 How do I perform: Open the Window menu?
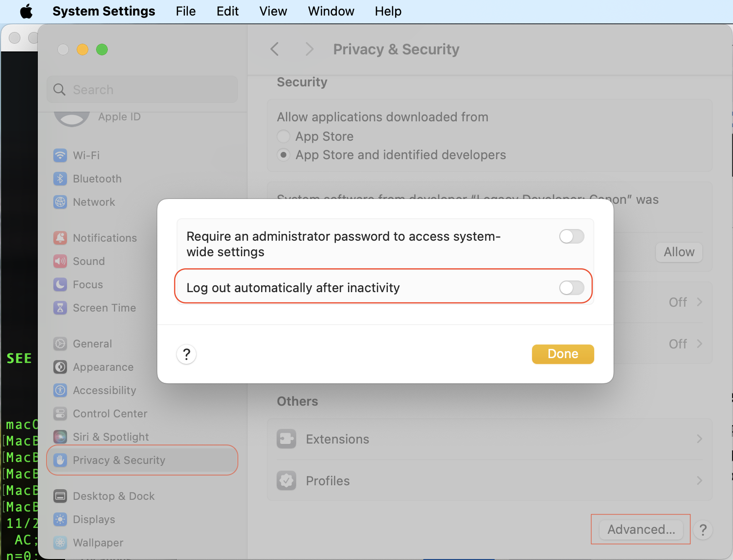[331, 11]
